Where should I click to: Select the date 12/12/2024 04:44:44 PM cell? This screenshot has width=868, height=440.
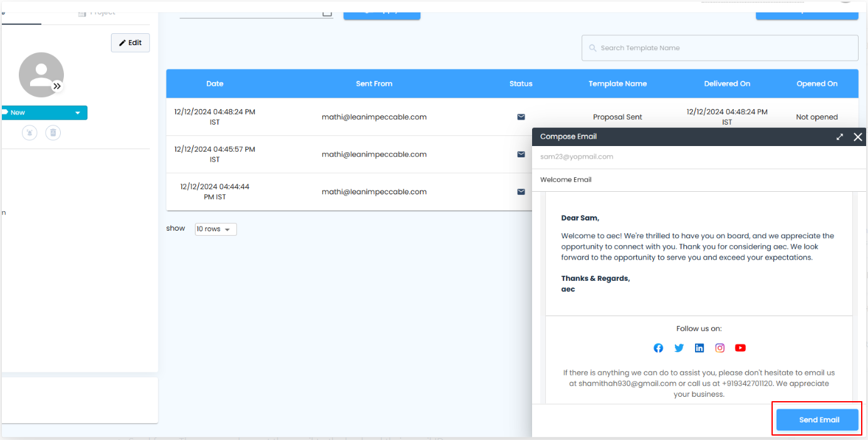pos(215,192)
